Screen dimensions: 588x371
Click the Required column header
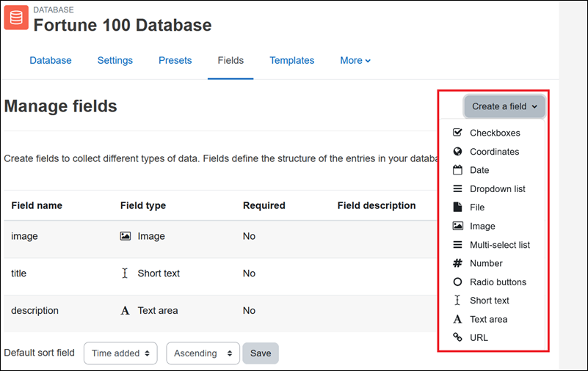[x=264, y=205]
